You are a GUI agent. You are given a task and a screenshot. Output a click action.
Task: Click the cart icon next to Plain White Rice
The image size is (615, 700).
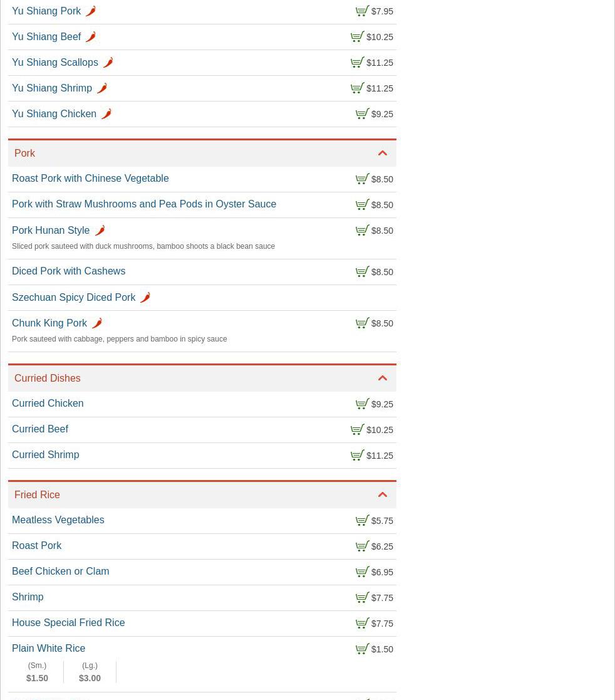point(362,649)
